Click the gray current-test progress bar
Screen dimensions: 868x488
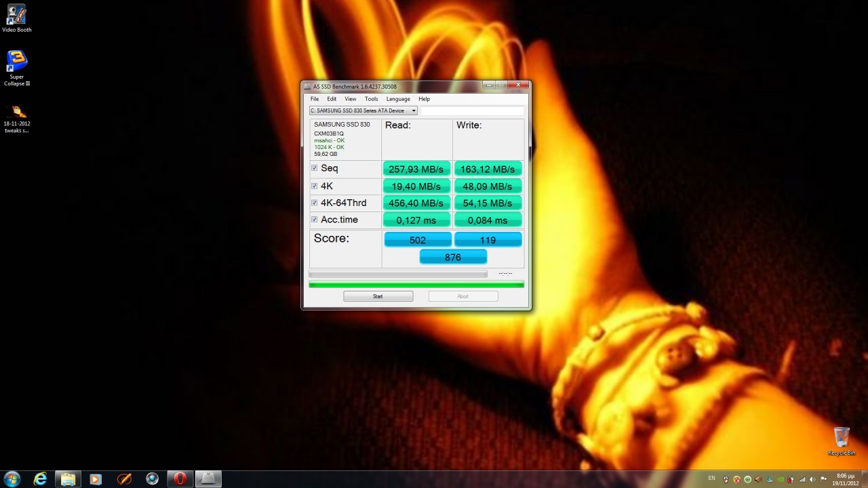[398, 274]
